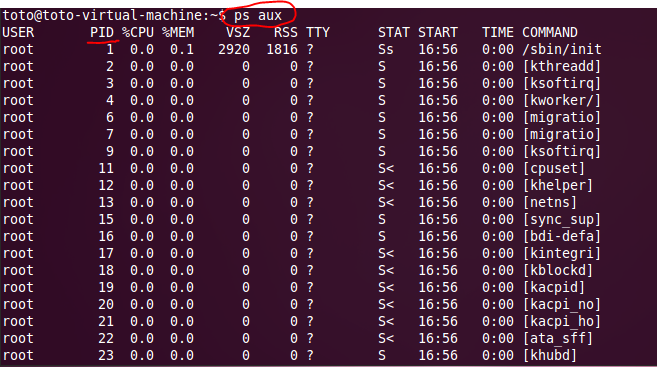This screenshot has height=367, width=657.
Task: Select [migratio] on the PID 7 row
Action: tap(562, 134)
